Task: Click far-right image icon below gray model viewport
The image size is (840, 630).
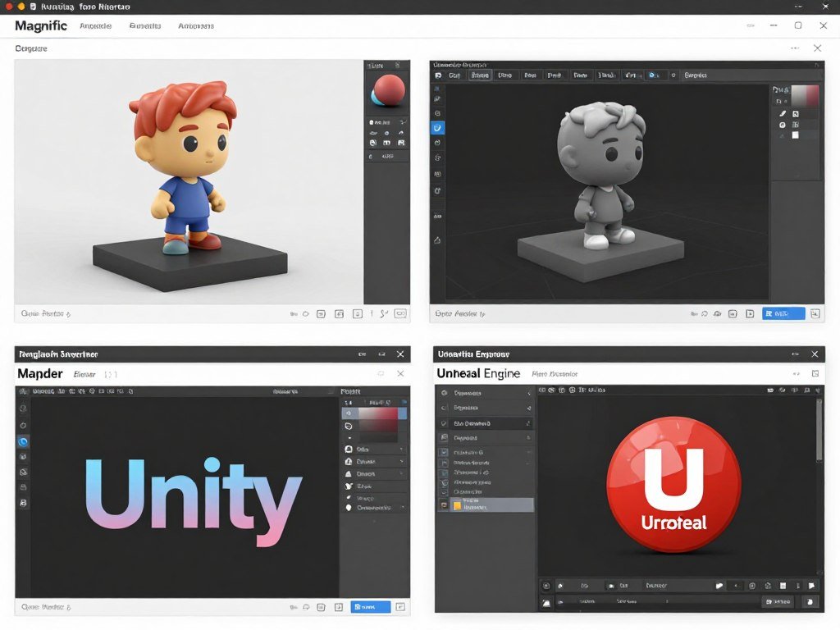Action: tap(815, 313)
